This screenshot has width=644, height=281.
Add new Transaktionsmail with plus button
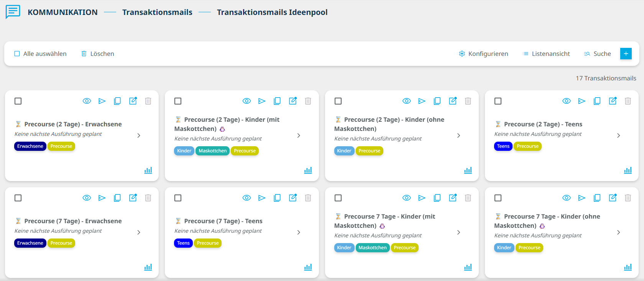(626, 54)
